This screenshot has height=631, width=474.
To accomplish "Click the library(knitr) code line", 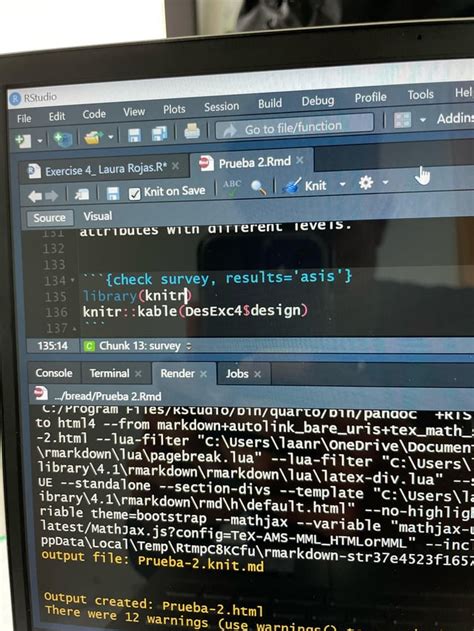I will click(137, 296).
